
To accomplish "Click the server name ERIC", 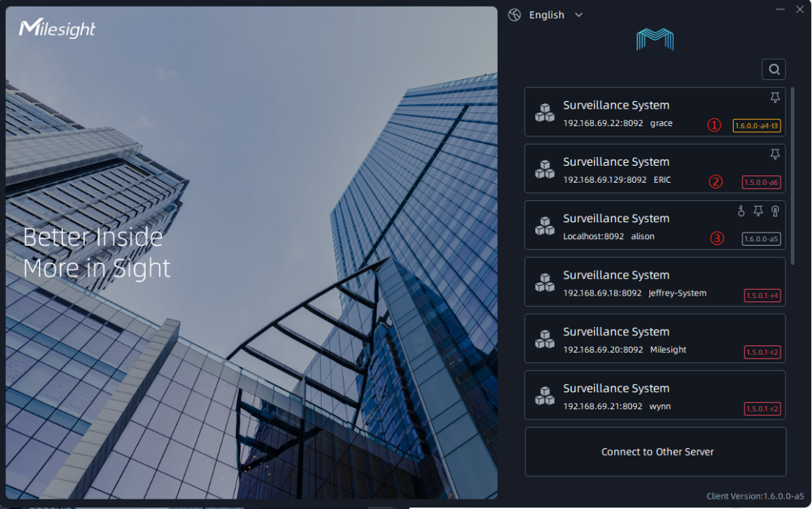I will pos(662,180).
